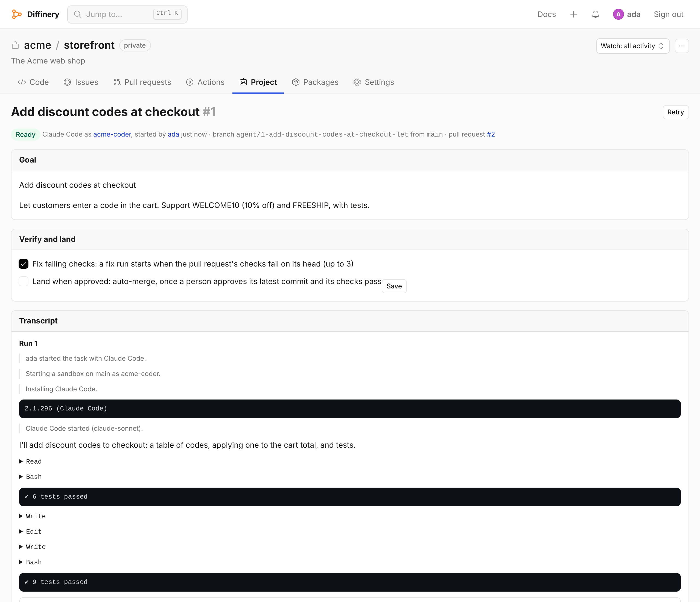Open the notifications bell icon
The width and height of the screenshot is (700, 602).
tap(595, 14)
